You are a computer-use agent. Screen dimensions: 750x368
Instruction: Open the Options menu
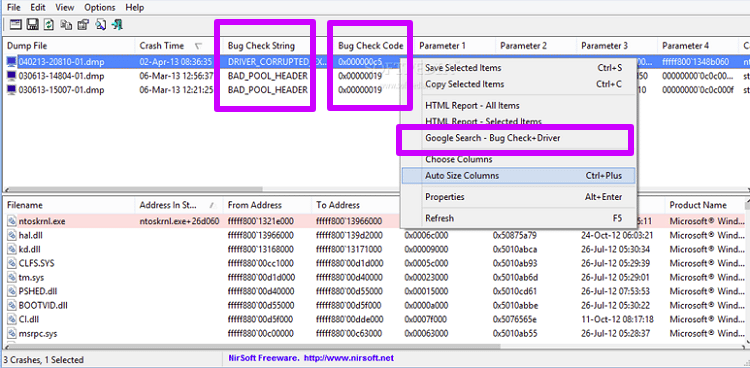[99, 8]
